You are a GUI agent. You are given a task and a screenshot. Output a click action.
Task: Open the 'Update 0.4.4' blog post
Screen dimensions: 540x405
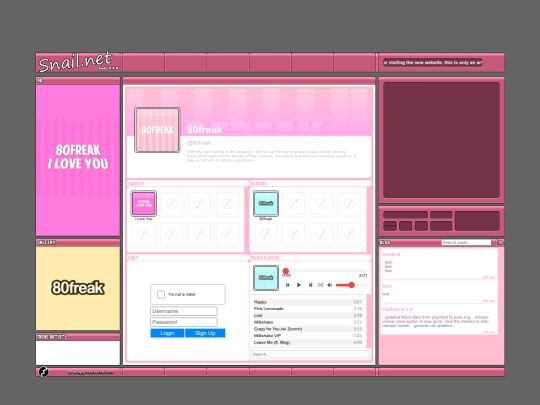point(397,309)
